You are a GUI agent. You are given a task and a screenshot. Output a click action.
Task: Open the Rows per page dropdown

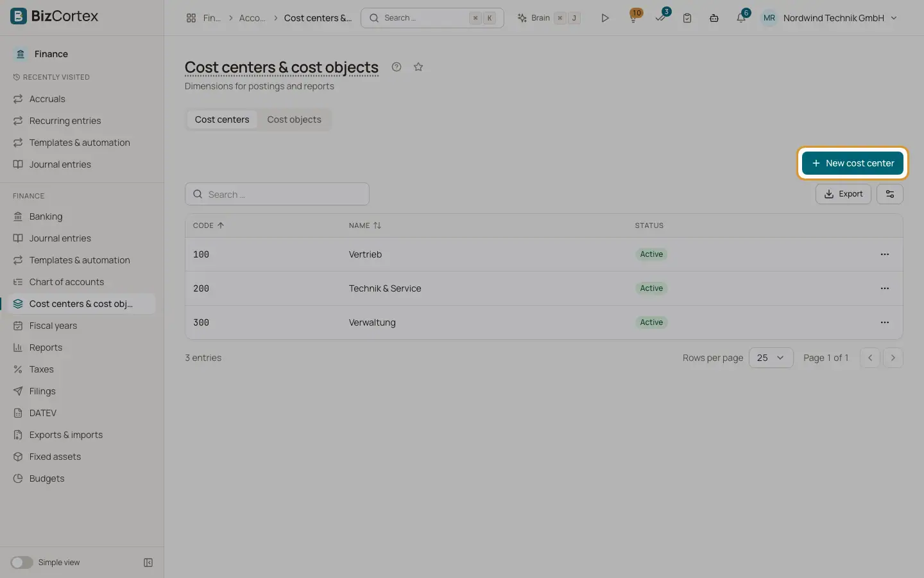771,358
